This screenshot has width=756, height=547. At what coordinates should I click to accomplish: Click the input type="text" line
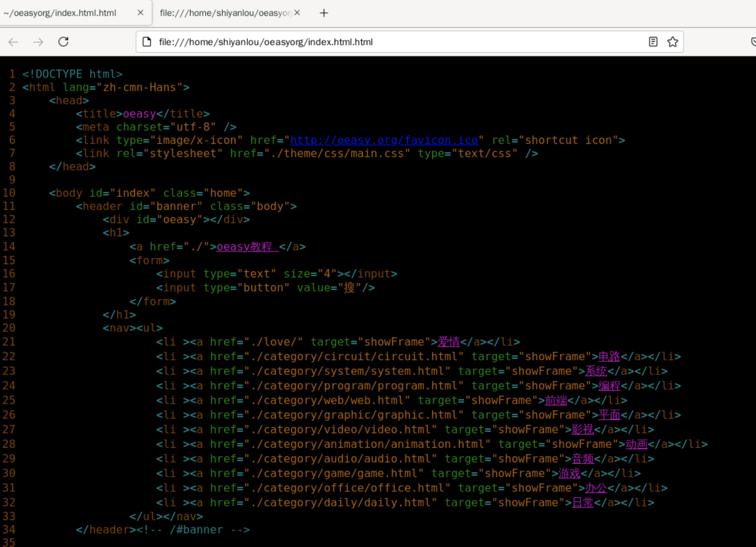point(277,273)
